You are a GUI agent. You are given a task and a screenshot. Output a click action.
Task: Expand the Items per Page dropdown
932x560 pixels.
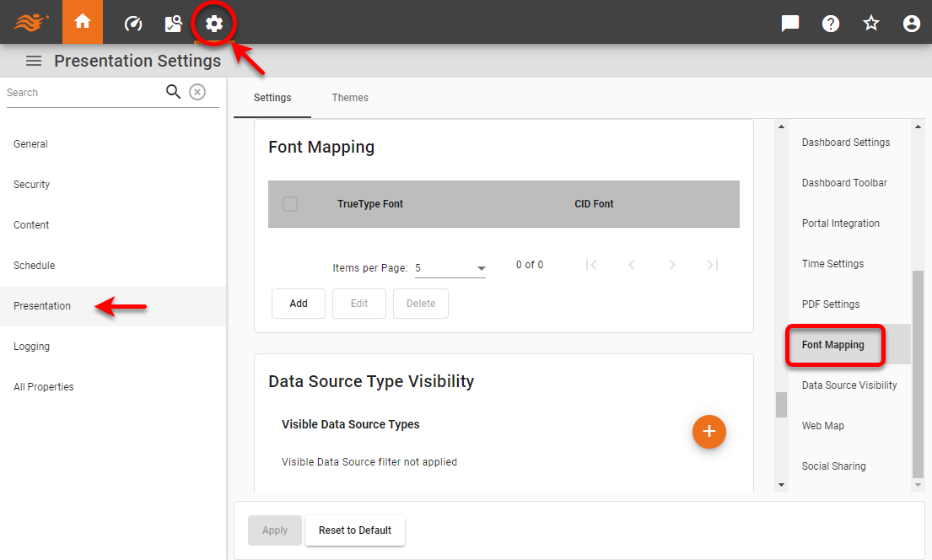[x=450, y=268]
